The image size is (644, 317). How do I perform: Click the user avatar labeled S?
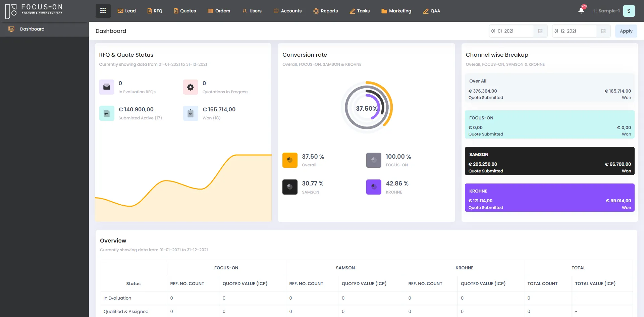[629, 11]
